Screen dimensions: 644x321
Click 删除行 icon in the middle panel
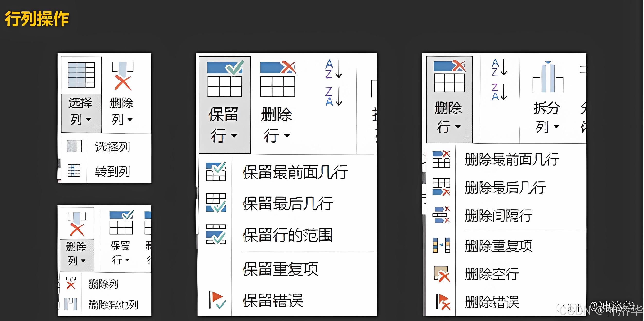coord(278,79)
